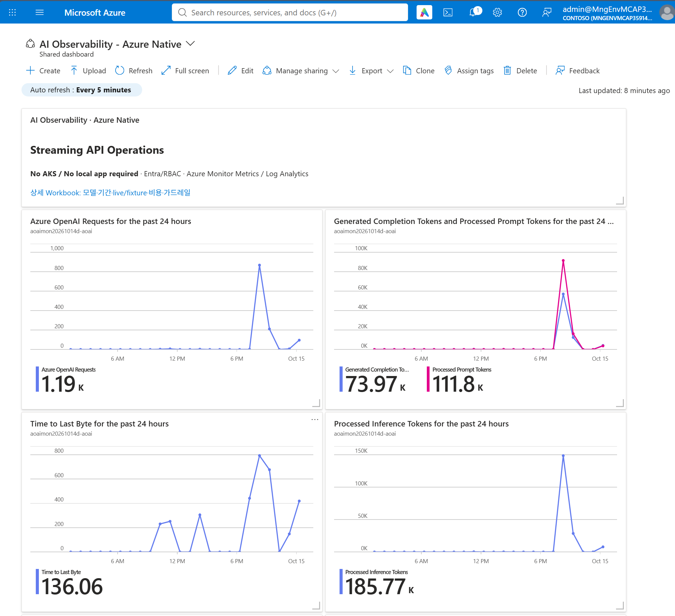The image size is (675, 616).
Task: Open the Auto refresh interval pill
Action: click(82, 90)
